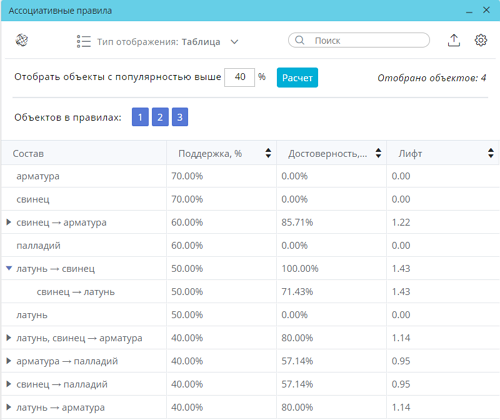Click the magnifier search icon
Image resolution: width=500 pixels, height=420 pixels.
click(300, 40)
